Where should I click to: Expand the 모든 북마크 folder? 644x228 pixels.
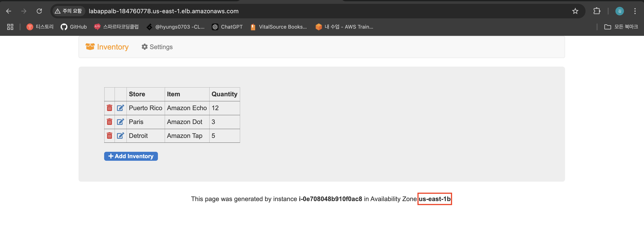(621, 27)
